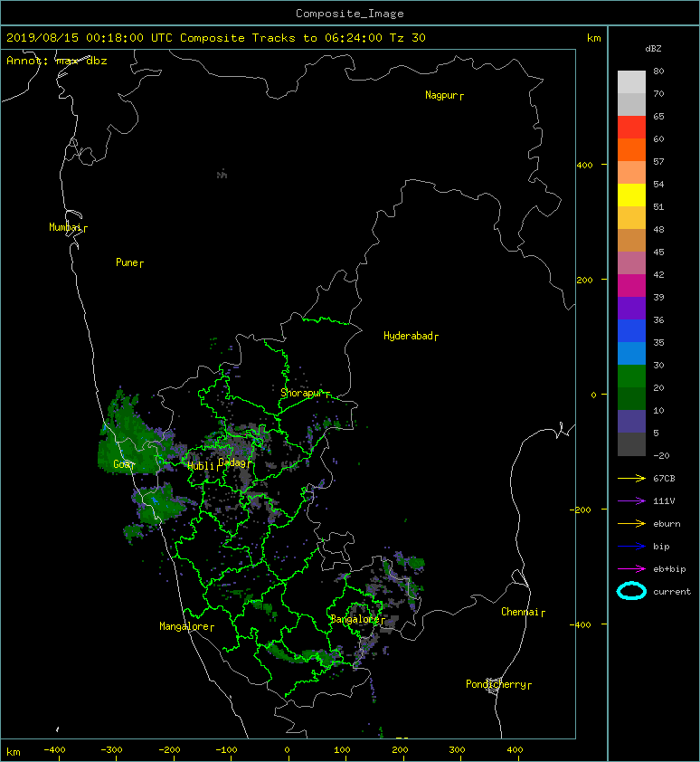The width and height of the screenshot is (700, 762).
Task: Pick the salmon light-orange dBZ swatch
Action: coord(631,172)
